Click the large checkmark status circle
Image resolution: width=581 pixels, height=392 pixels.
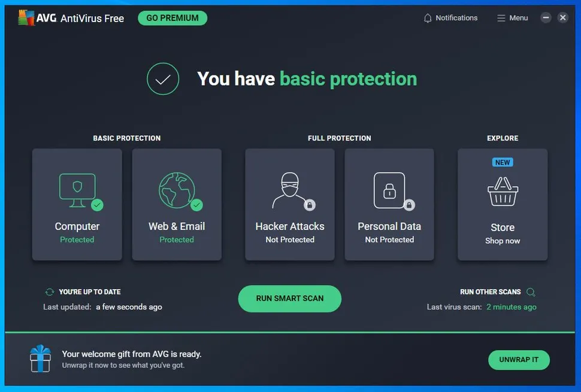tap(163, 79)
